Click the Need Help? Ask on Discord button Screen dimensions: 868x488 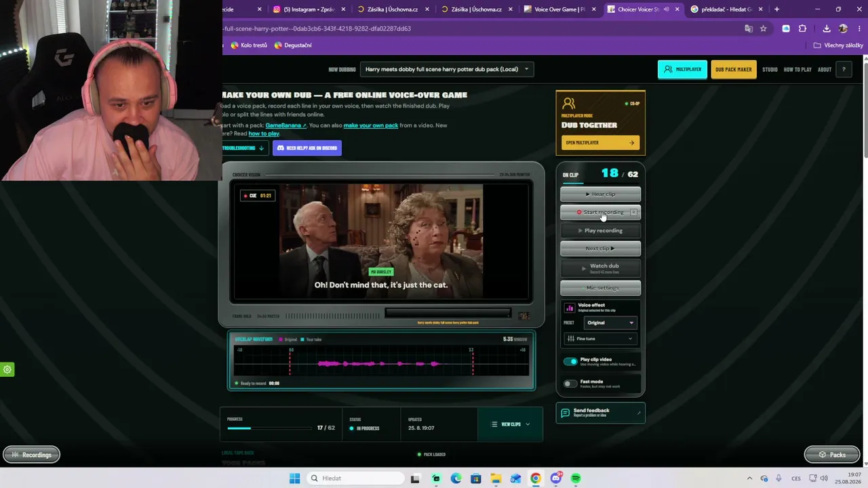307,148
